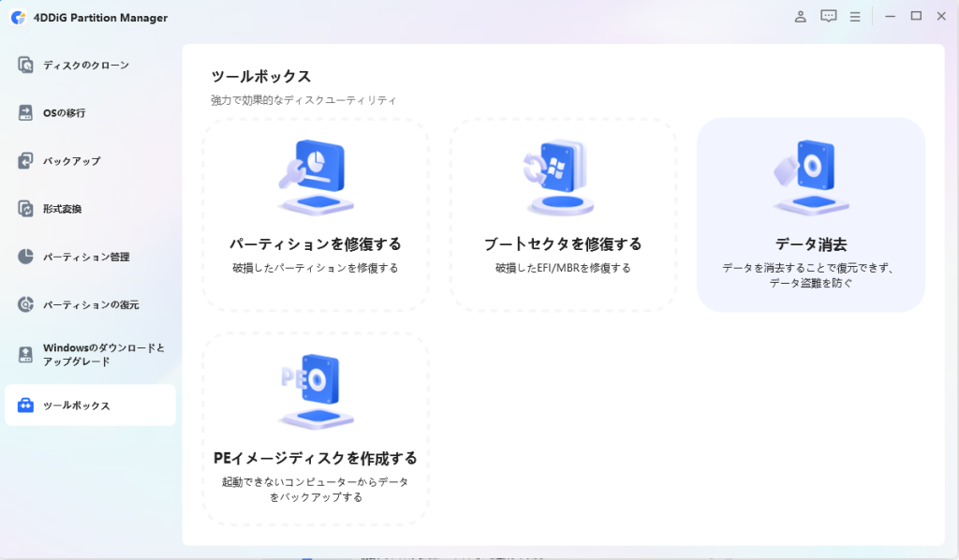The image size is (959, 560).
Task: Open the user account icon in title bar
Action: (801, 16)
